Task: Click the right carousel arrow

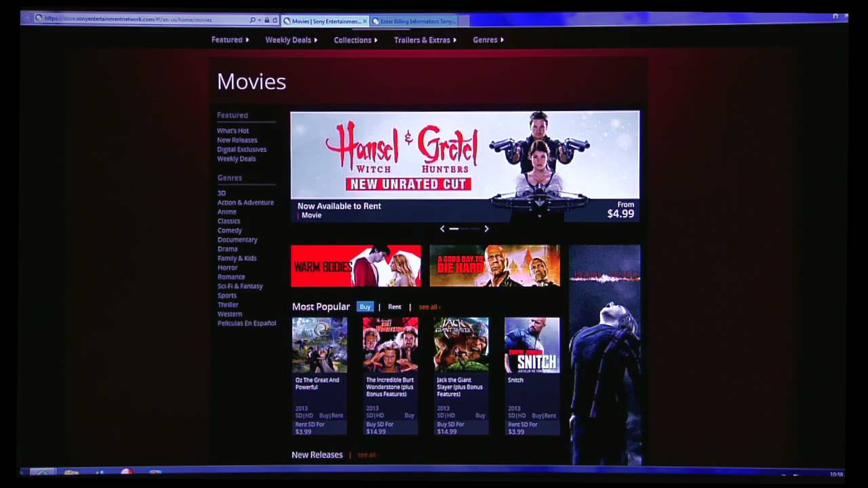Action: click(x=486, y=229)
